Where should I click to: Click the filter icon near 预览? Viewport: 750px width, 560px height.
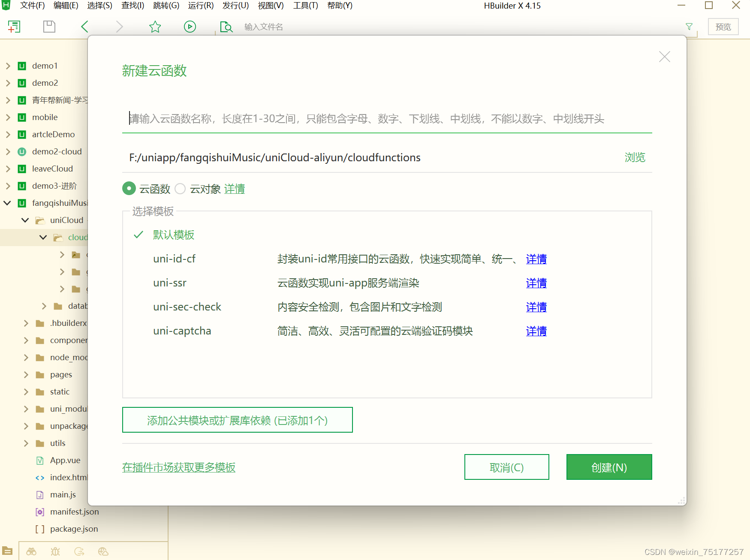689,27
